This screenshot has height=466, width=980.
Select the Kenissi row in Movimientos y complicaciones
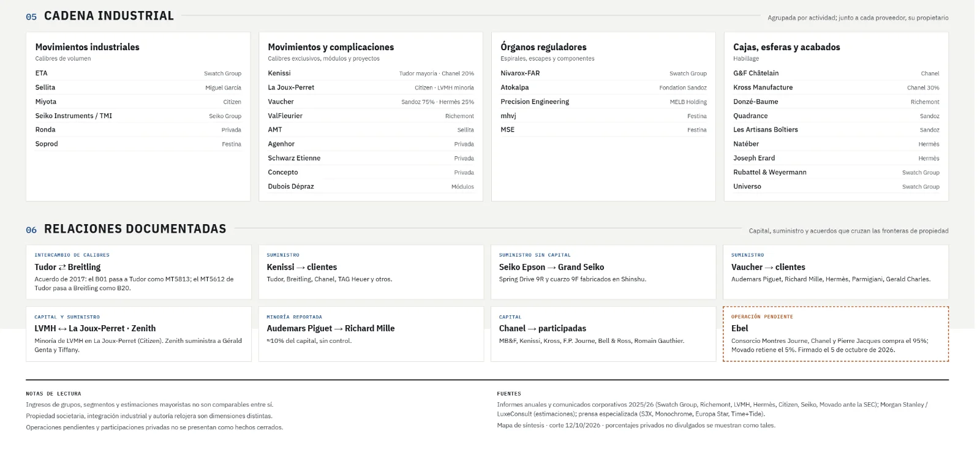[371, 73]
